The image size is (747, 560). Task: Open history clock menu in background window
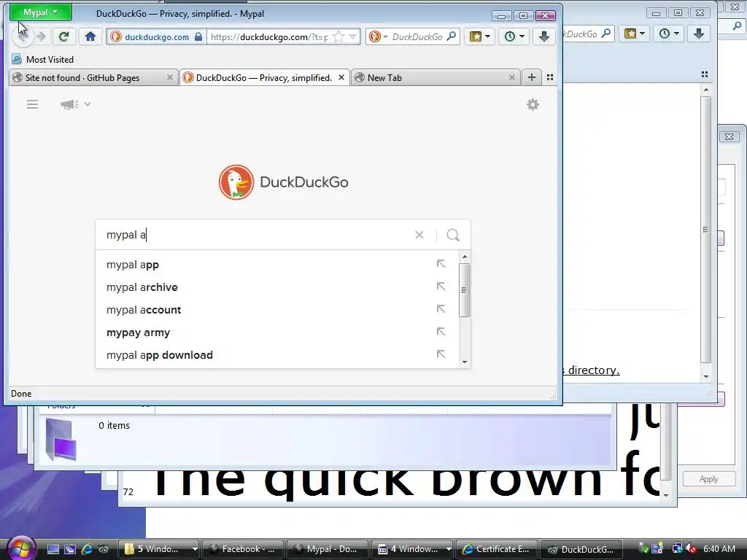click(x=669, y=34)
